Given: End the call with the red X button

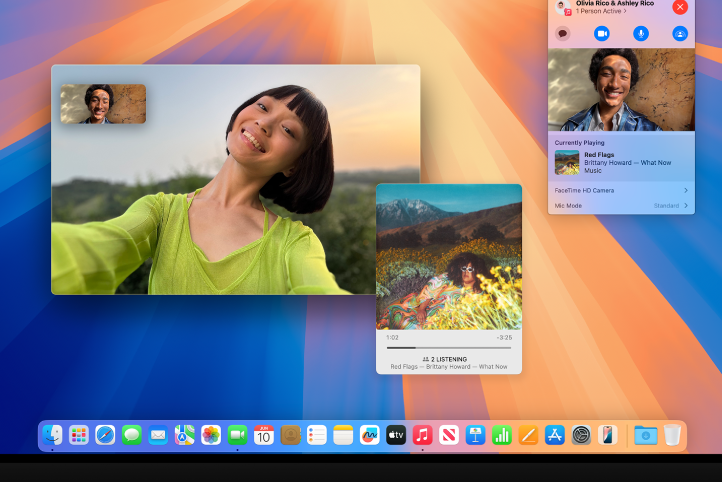Looking at the screenshot, I should coord(680,7).
